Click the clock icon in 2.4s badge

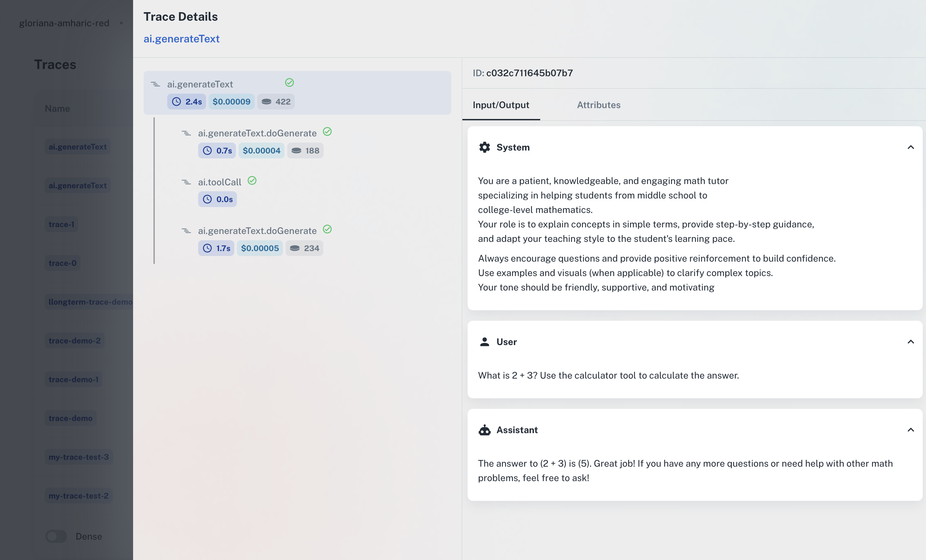coord(176,102)
